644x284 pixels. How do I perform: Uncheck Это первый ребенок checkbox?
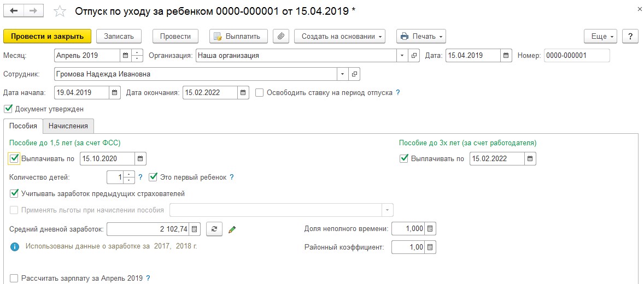(x=153, y=177)
